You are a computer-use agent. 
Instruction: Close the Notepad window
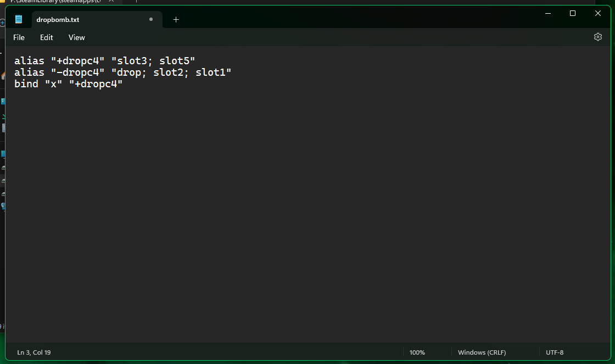(598, 13)
